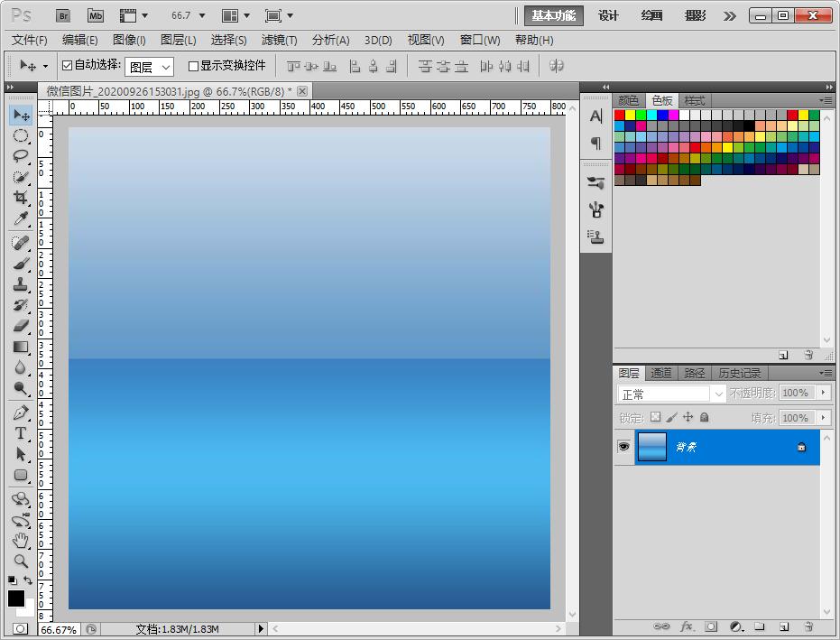Select the Pen tool
Viewport: 840px width, 640px height.
pos(21,413)
